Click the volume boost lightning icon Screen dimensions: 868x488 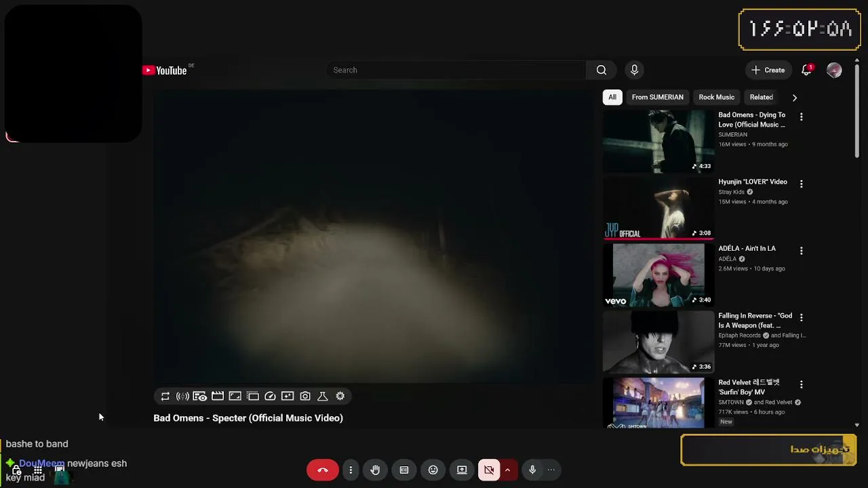pyautogui.click(x=182, y=396)
